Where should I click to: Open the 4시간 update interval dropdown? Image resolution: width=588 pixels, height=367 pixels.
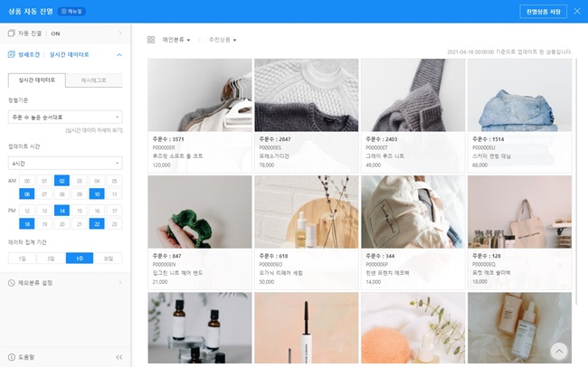tap(65, 163)
